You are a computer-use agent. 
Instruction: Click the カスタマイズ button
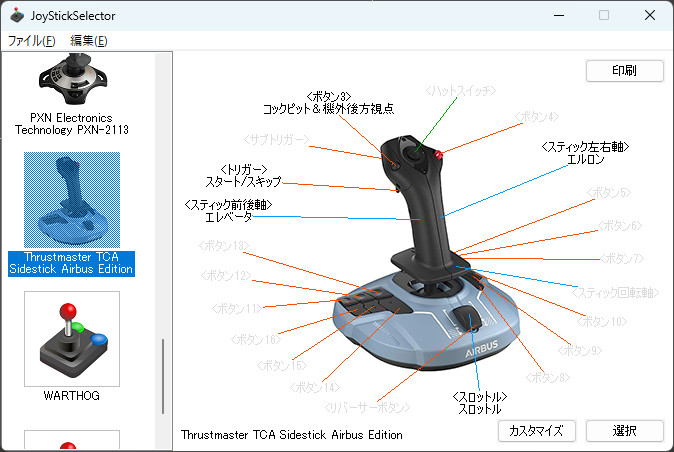point(536,431)
